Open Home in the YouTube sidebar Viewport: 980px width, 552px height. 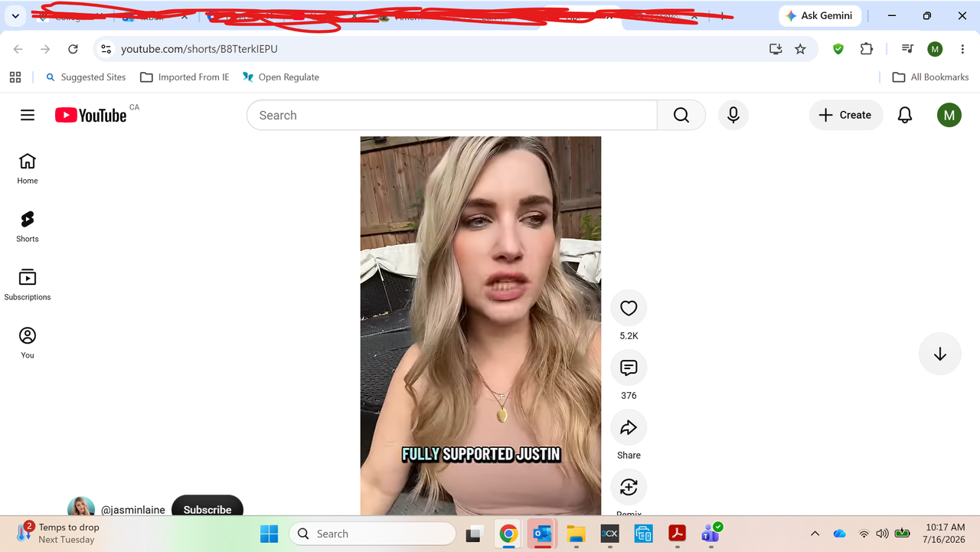(x=28, y=169)
